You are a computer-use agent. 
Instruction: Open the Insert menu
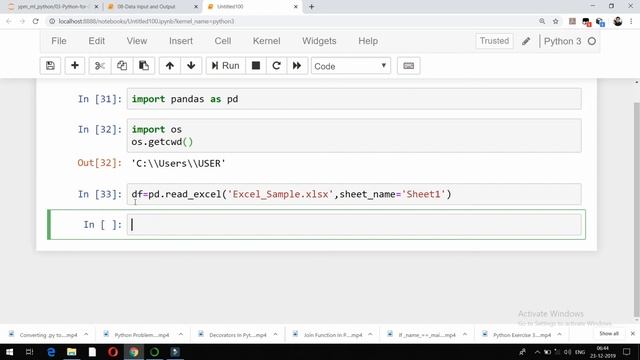181,41
